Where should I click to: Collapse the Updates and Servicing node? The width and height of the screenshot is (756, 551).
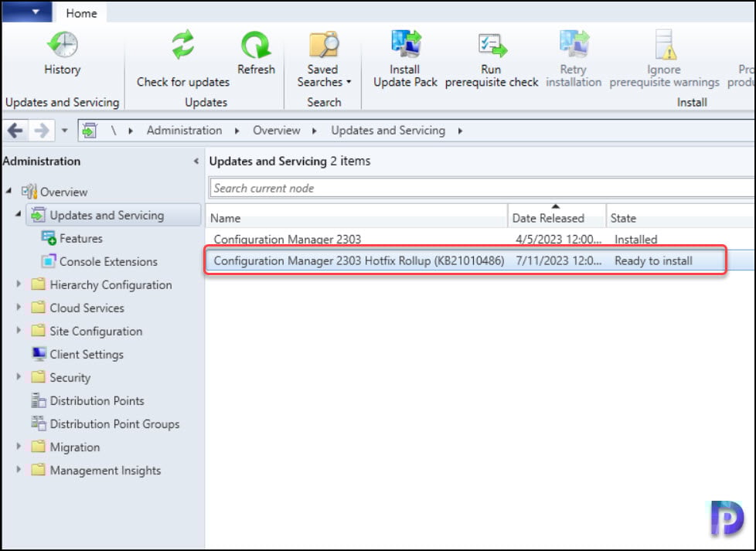coord(19,213)
